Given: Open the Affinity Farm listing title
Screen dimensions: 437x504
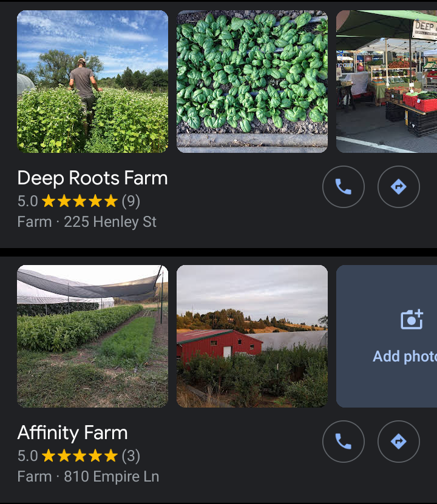Looking at the screenshot, I should pyautogui.click(x=72, y=433).
